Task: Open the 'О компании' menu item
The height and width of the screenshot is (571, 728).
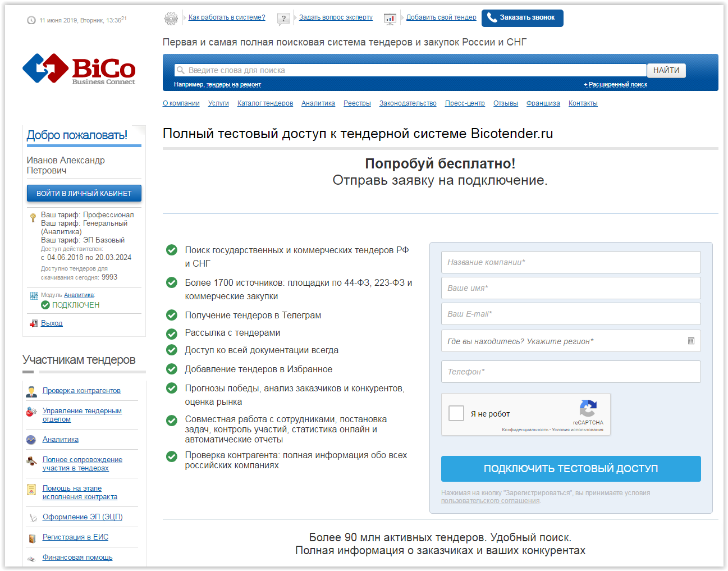Action: [181, 103]
